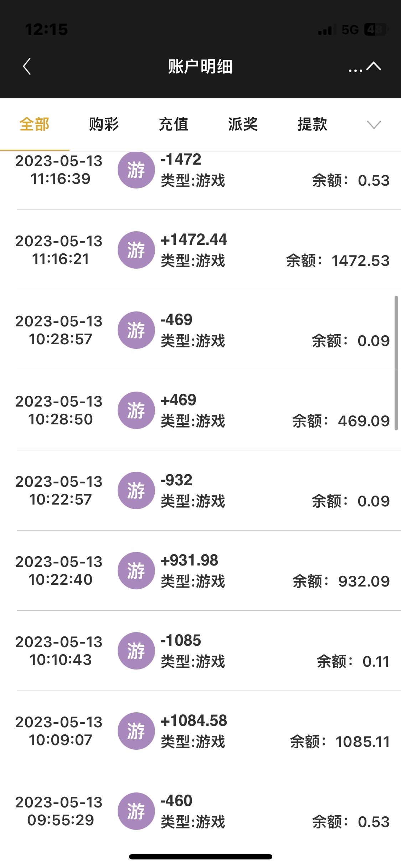Viewport: 401px width, 868px height.
Task: Tap game icon for -932 entry
Action: (136, 490)
